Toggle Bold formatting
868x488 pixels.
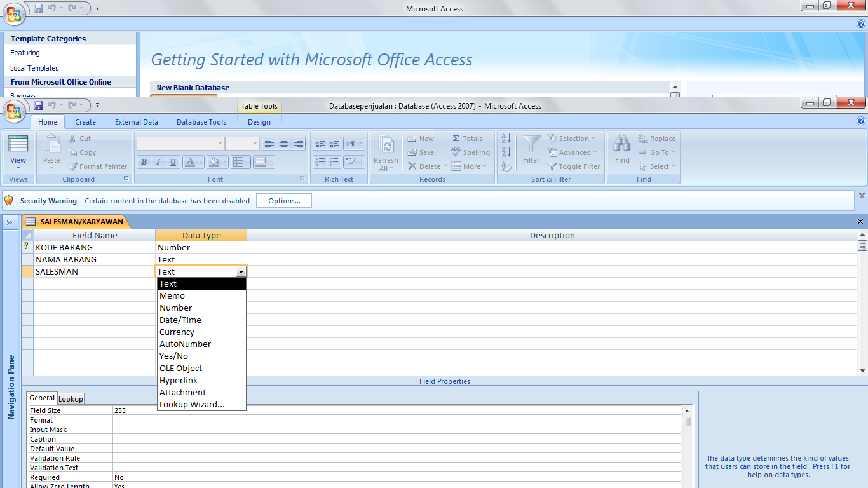144,162
